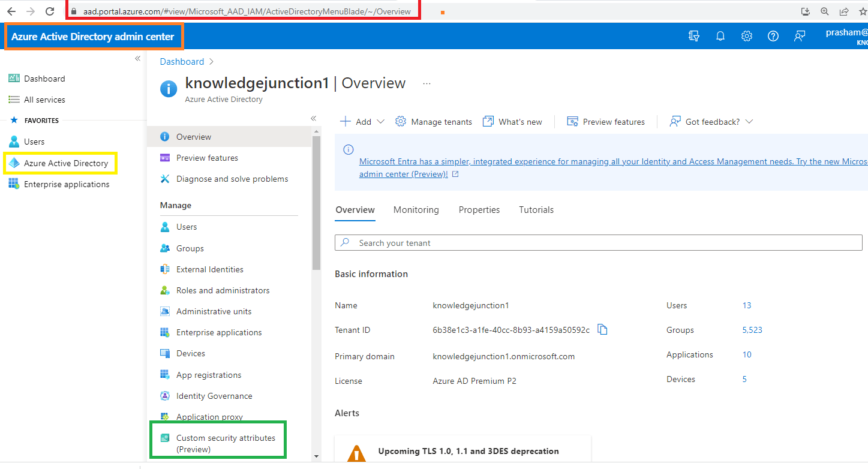Click the blade menu scroll down arrow
868x469 pixels.
click(317, 456)
